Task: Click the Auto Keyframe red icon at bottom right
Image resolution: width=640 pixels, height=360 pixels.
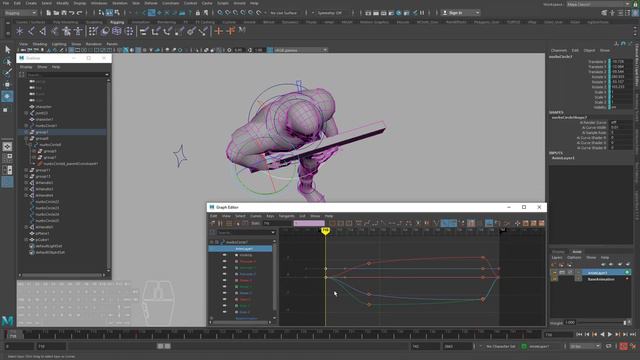Action: click(623, 346)
